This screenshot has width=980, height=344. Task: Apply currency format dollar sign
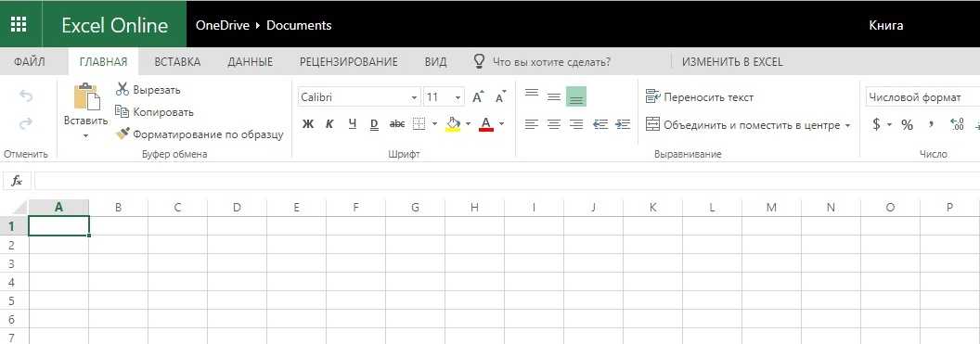(x=876, y=124)
